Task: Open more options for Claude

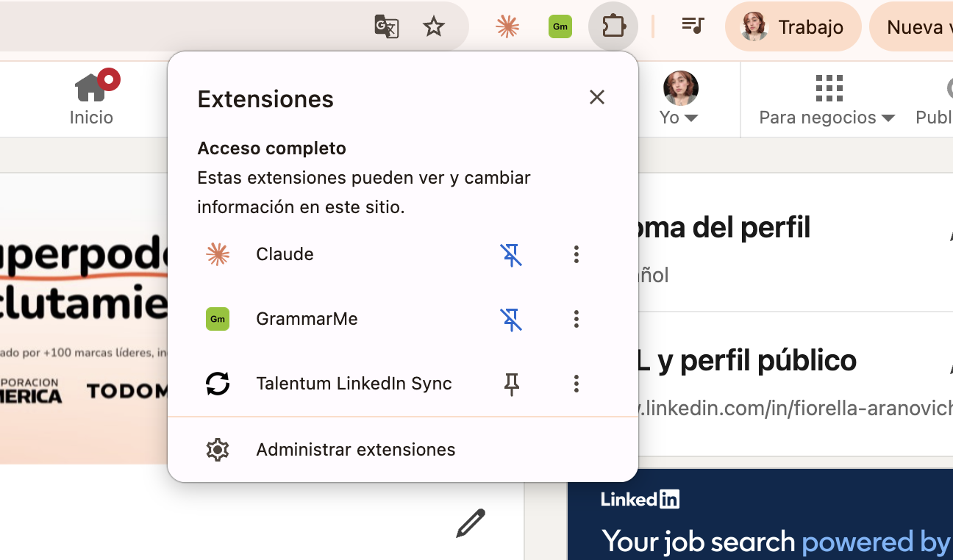Action: 577,254
